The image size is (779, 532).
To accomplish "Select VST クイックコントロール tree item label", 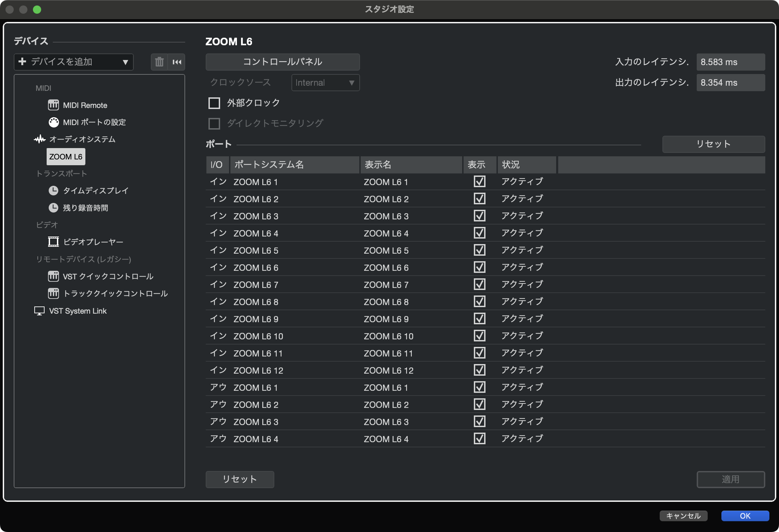I will click(x=108, y=276).
